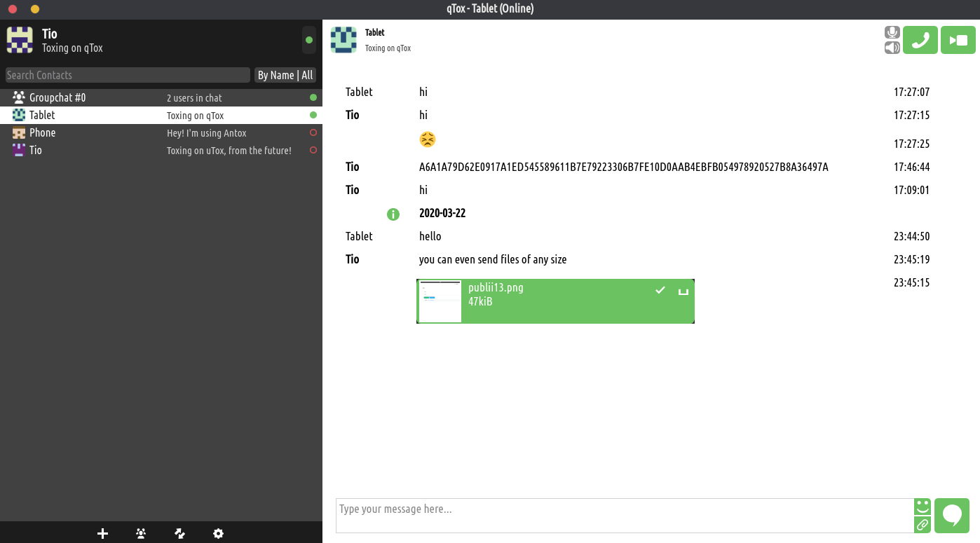Viewport: 980px width, 543px height.
Task: Click the Search Contacts field
Action: pos(128,75)
